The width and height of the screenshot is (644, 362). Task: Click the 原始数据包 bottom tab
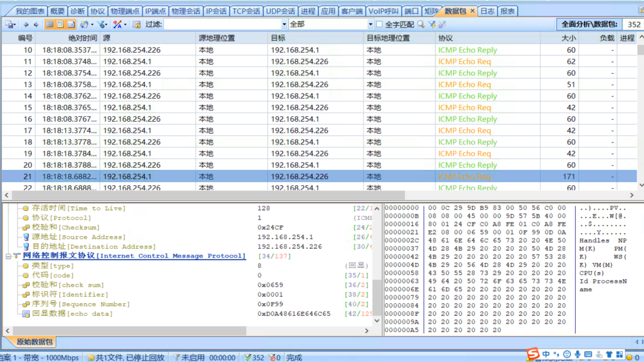click(x=34, y=342)
